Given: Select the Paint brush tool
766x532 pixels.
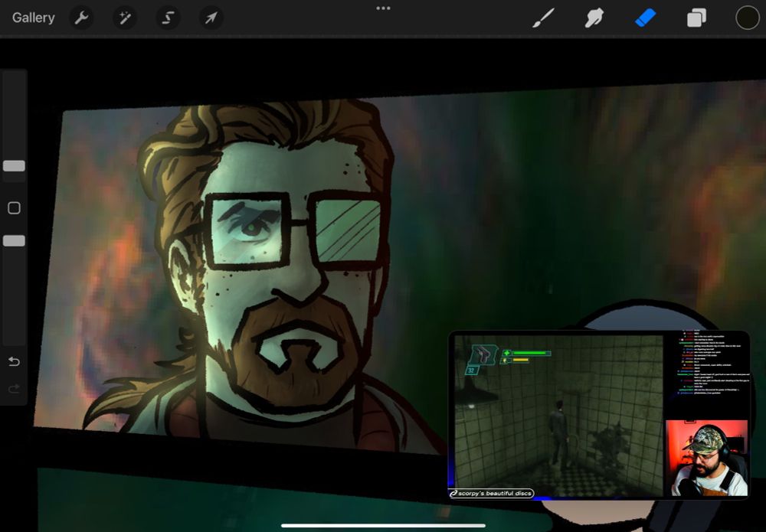Looking at the screenshot, I should tap(543, 18).
